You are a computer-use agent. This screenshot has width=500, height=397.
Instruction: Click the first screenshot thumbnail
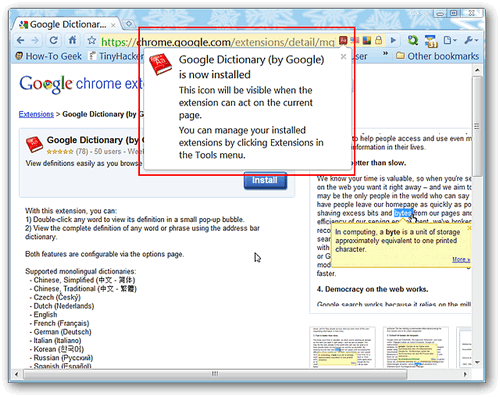click(x=342, y=347)
